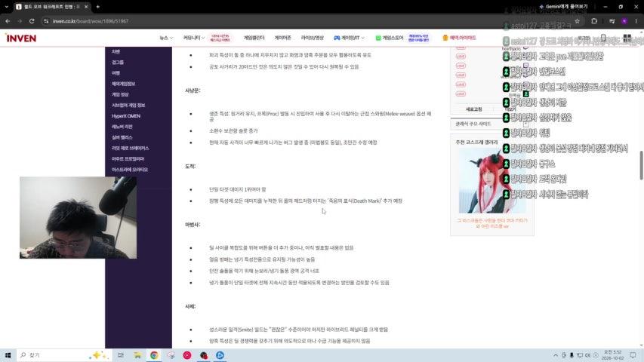Open the volume control in system tray
This screenshot has height=362, width=644.
pyautogui.click(x=587, y=355)
